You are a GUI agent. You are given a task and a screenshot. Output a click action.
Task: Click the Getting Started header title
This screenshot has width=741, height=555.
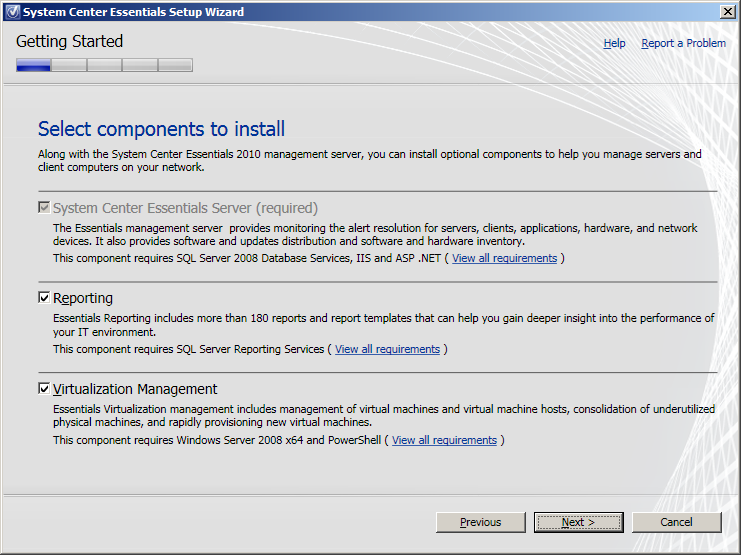tap(69, 42)
